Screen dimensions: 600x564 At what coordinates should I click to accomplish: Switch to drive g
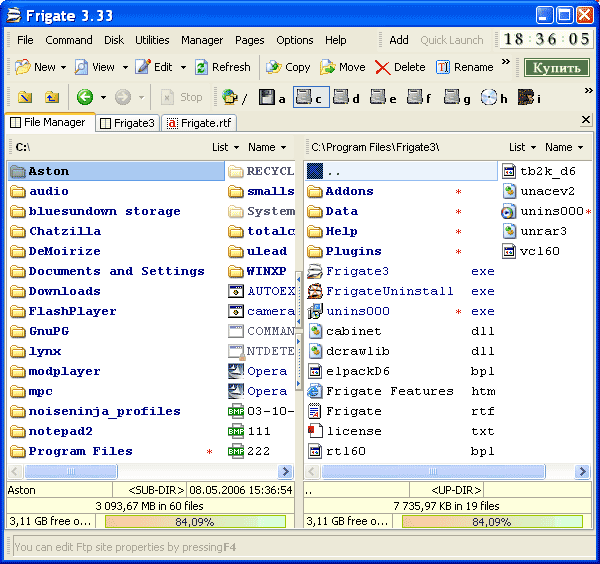(x=457, y=98)
